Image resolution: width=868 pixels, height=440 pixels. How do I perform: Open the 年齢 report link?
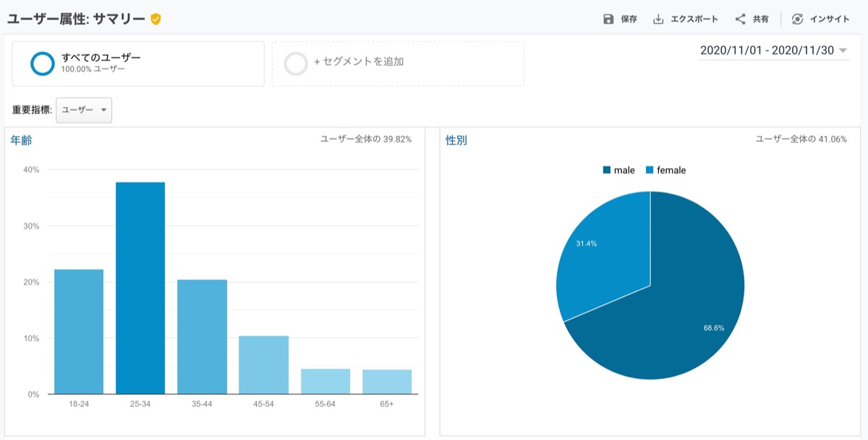[x=21, y=140]
